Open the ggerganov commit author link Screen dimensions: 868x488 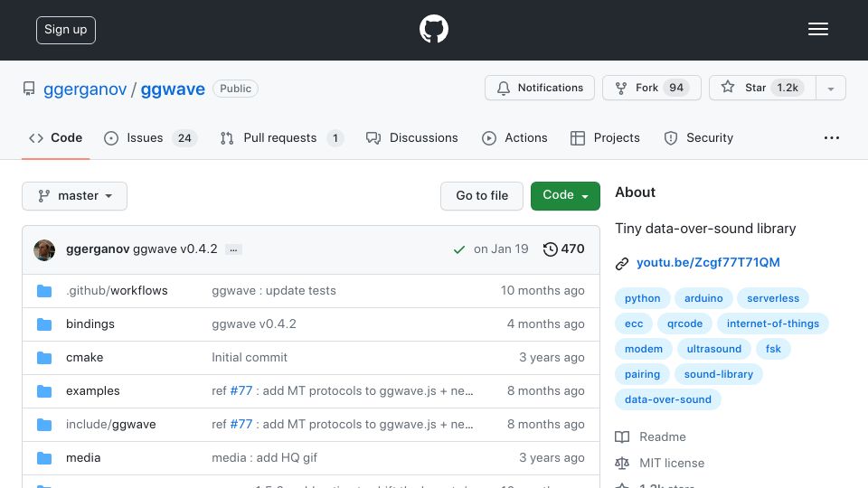point(98,249)
